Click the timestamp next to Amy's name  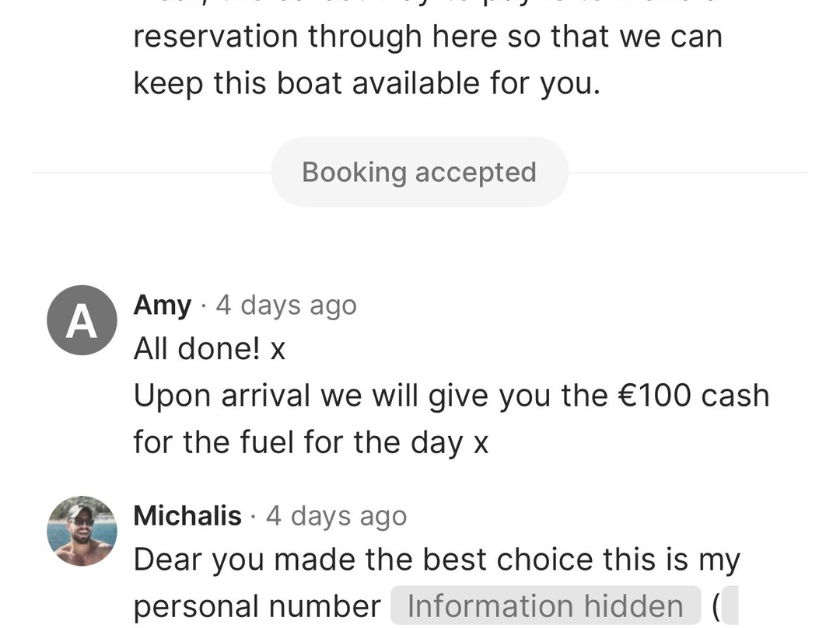click(x=286, y=305)
